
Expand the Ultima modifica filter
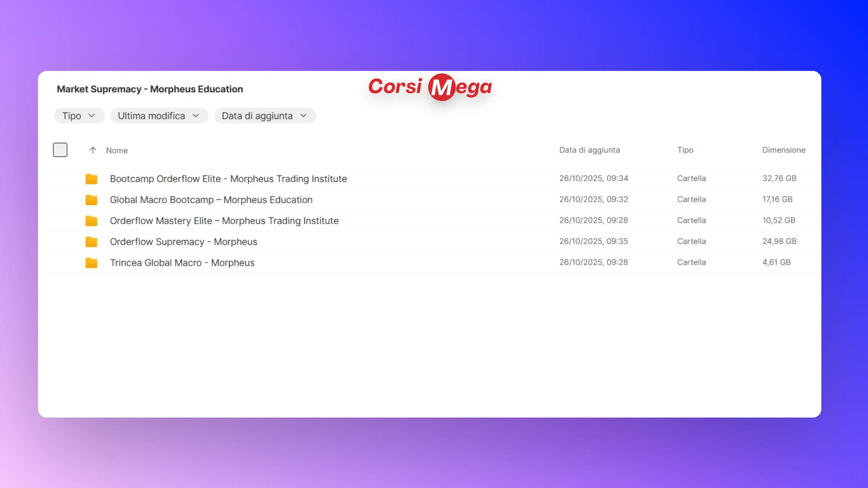click(159, 116)
